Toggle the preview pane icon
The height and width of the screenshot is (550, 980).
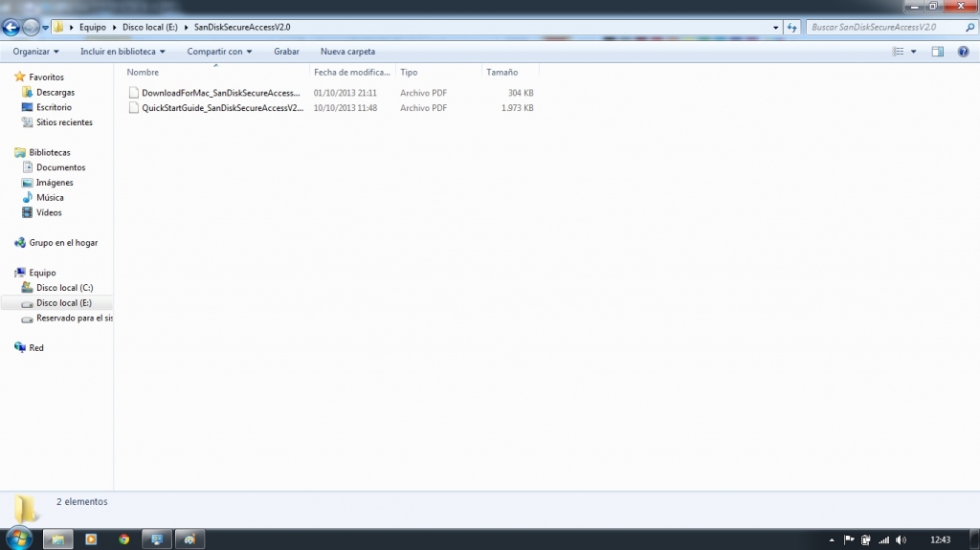938,52
